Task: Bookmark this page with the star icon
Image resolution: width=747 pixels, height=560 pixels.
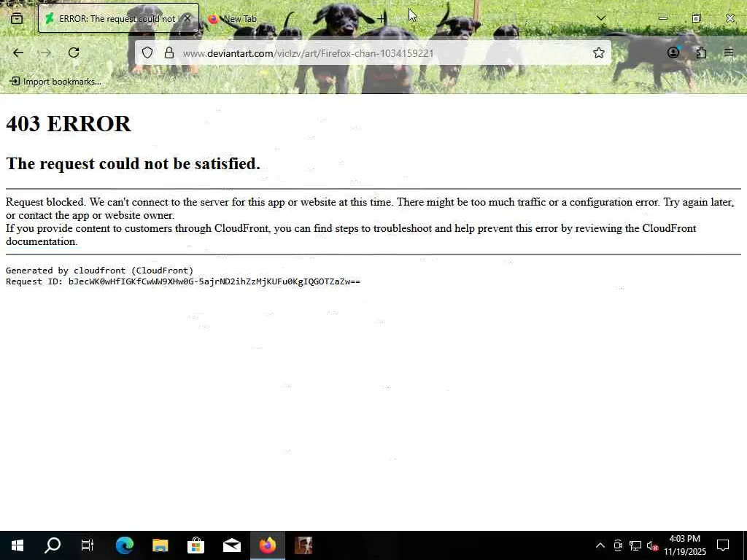Action: (x=599, y=52)
